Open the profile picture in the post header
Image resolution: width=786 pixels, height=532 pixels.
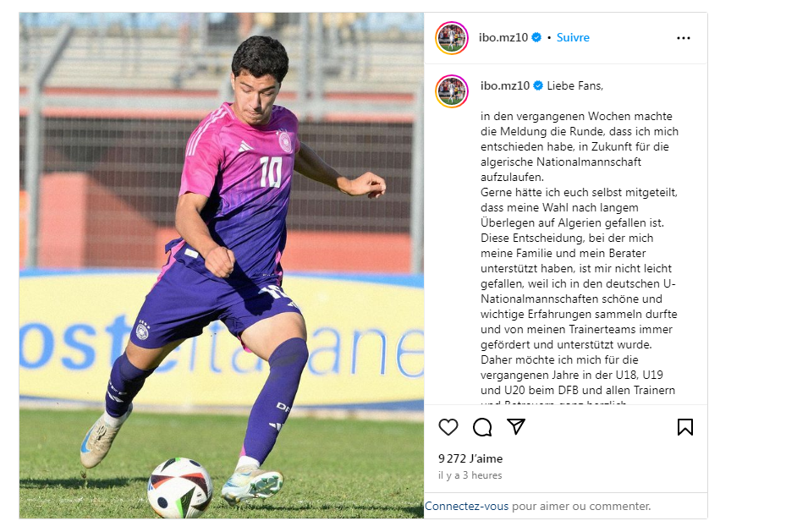[452, 38]
